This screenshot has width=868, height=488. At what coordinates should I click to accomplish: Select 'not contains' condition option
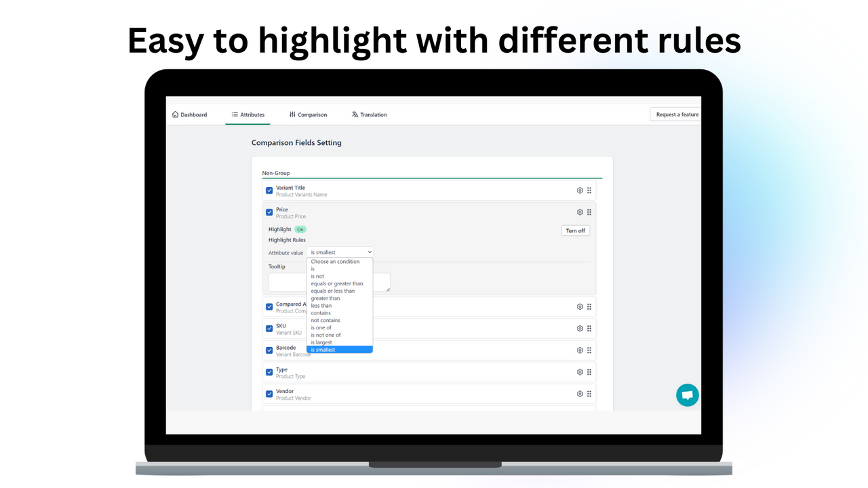tap(340, 321)
